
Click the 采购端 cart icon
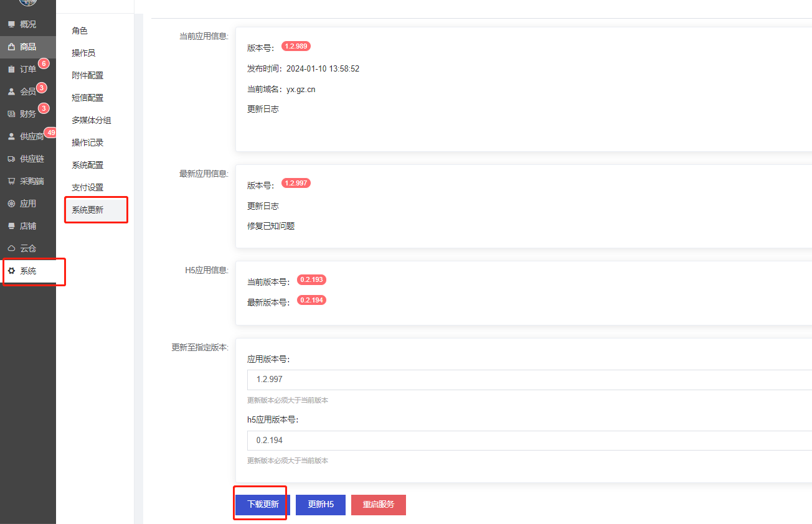[11, 181]
